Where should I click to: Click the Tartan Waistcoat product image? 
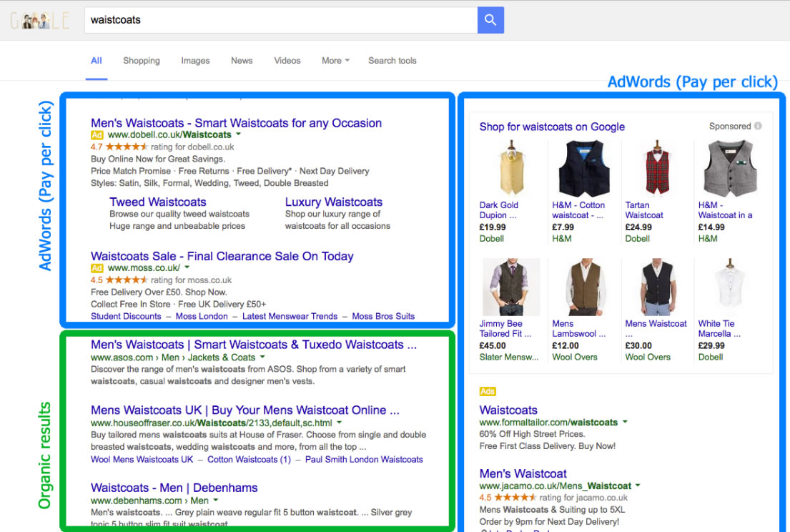pyautogui.click(x=657, y=168)
